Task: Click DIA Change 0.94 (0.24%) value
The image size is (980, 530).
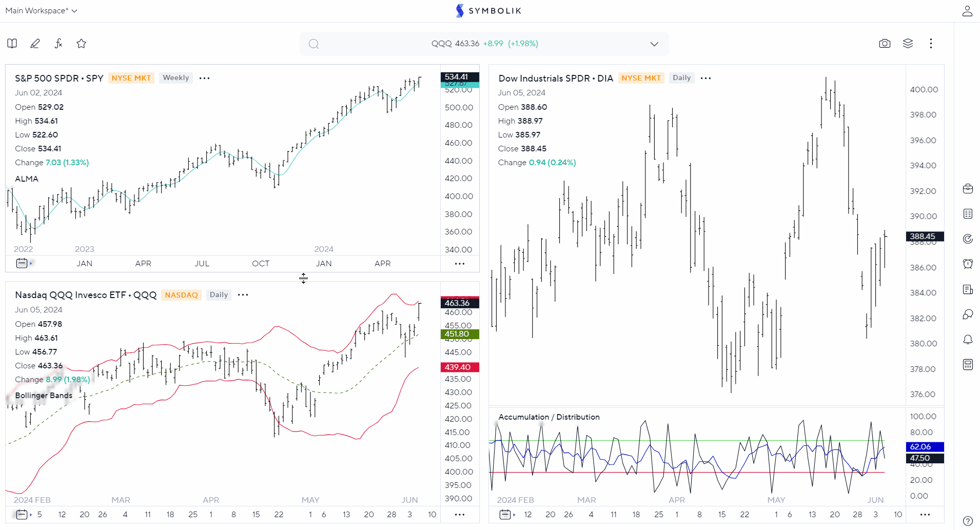Action: click(x=552, y=163)
